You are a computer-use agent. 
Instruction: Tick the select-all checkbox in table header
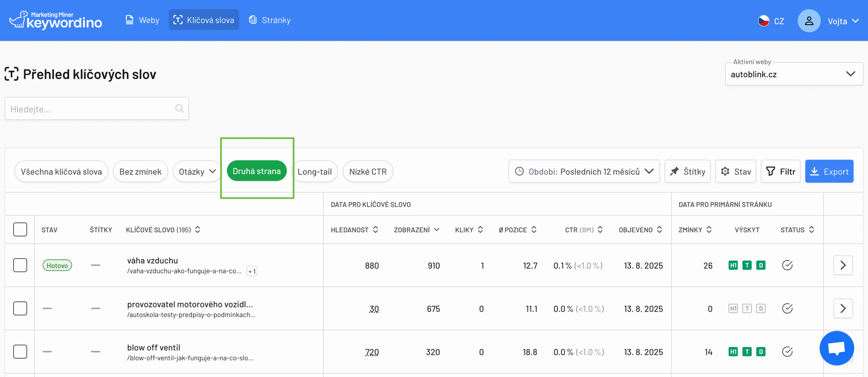[x=20, y=230]
